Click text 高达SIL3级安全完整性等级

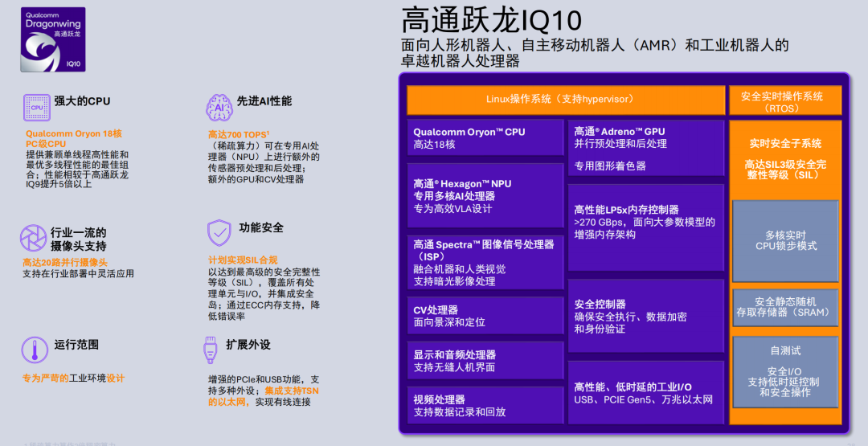click(x=785, y=170)
